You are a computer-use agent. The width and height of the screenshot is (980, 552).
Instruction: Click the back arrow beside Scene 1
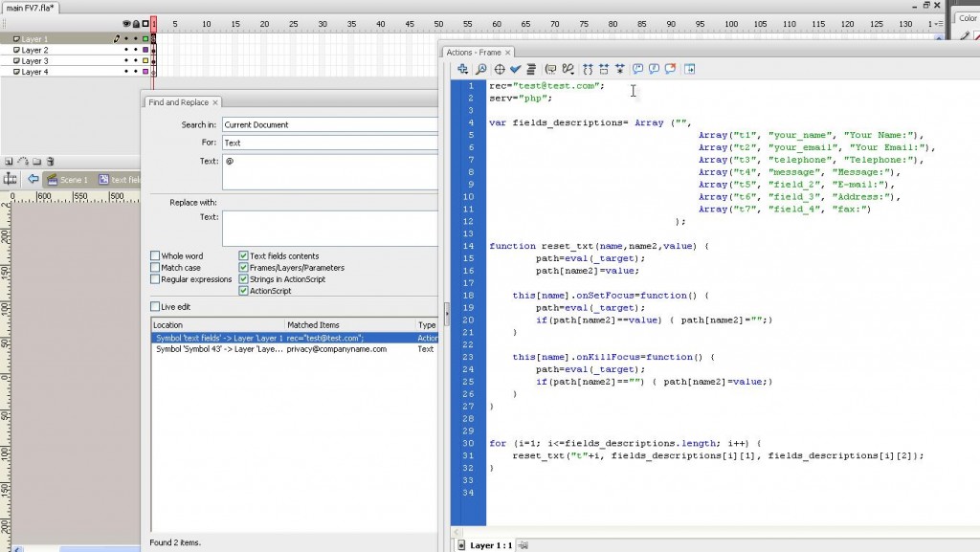click(33, 179)
